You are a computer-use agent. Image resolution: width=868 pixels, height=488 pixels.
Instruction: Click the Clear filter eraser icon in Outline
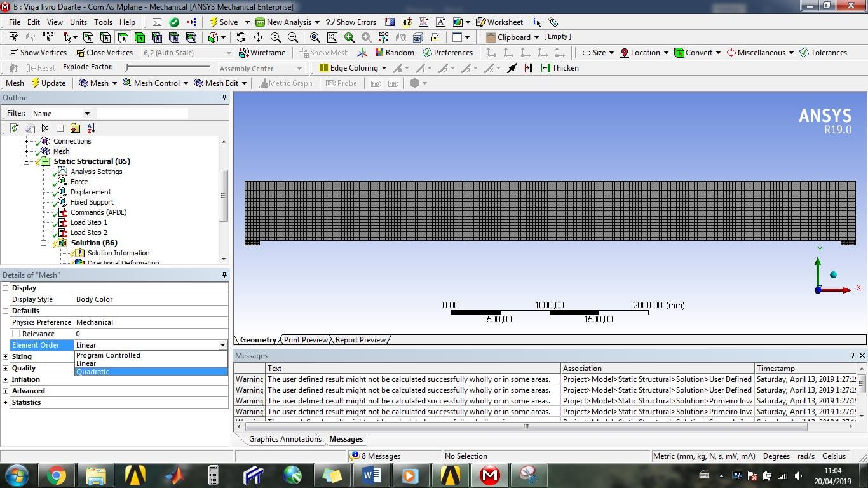[29, 128]
